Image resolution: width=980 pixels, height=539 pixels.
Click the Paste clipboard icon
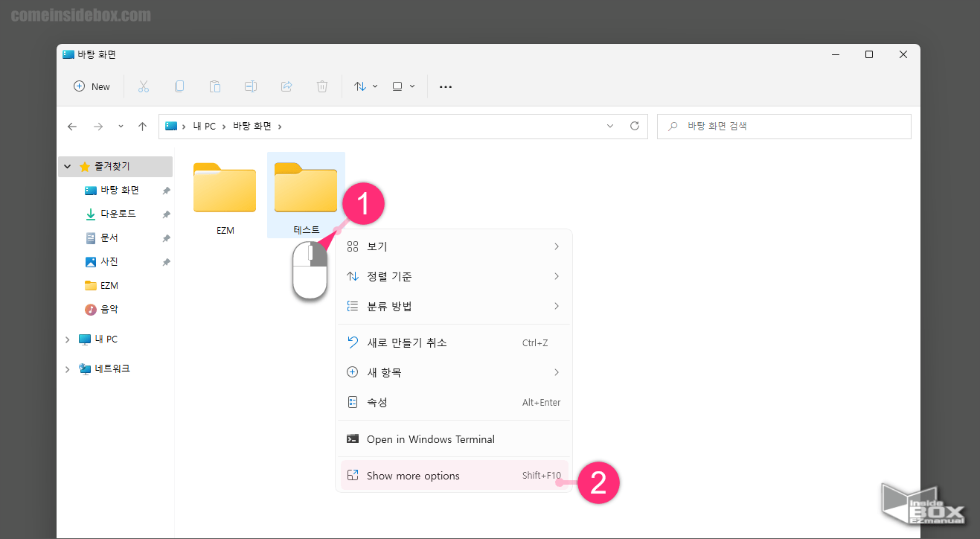[215, 86]
